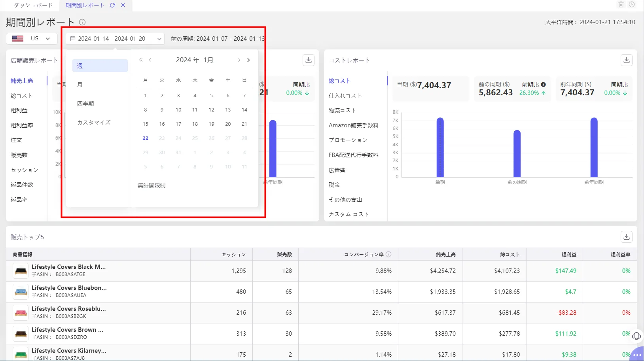Click Lifestyle Covers Roseblu product thumbnail
The height and width of the screenshot is (361, 644).
(21, 313)
